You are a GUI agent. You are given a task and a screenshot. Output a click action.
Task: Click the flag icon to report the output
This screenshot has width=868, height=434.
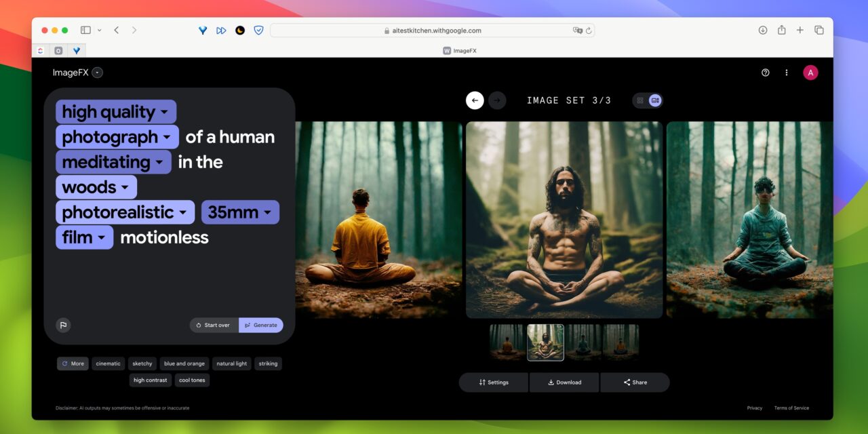tap(63, 325)
